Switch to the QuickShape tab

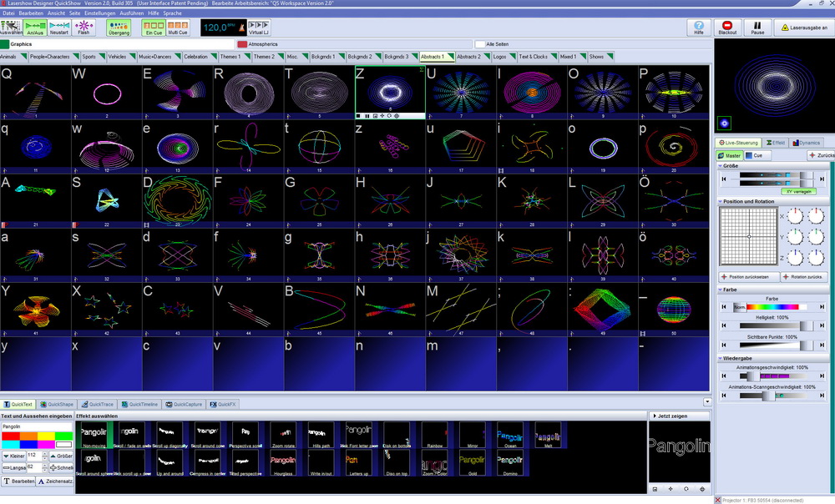(58, 404)
